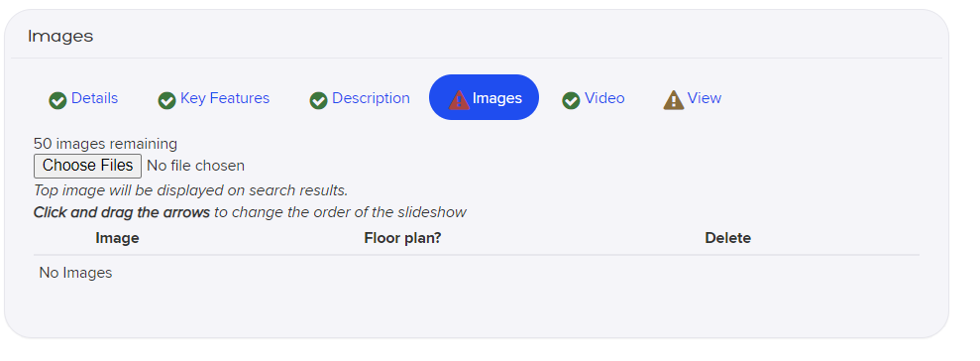This screenshot has width=980, height=361.
Task: Click the green checkmark icon beside Details
Action: tap(57, 100)
